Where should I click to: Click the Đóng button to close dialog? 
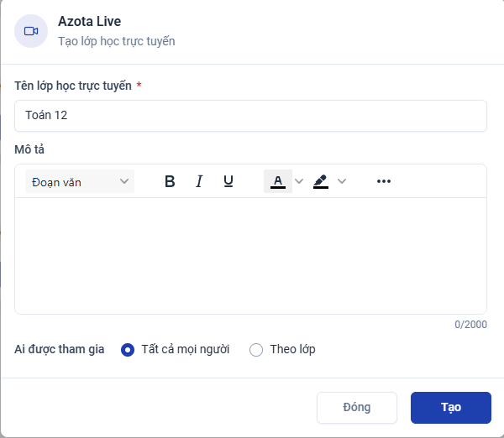[357, 408]
